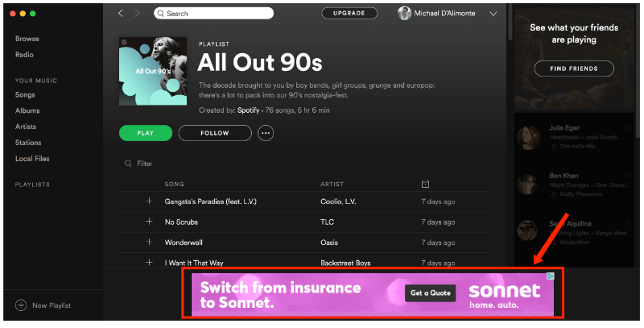Click Michael D'Alimonte username text
Viewport: 644px width, 328px height.
coord(444,13)
